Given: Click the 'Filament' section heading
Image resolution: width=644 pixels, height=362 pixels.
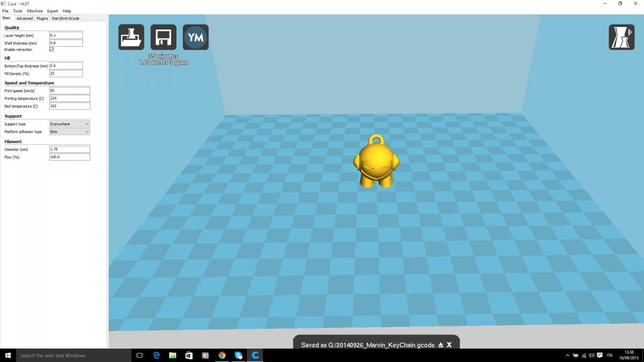Looking at the screenshot, I should pos(13,142).
